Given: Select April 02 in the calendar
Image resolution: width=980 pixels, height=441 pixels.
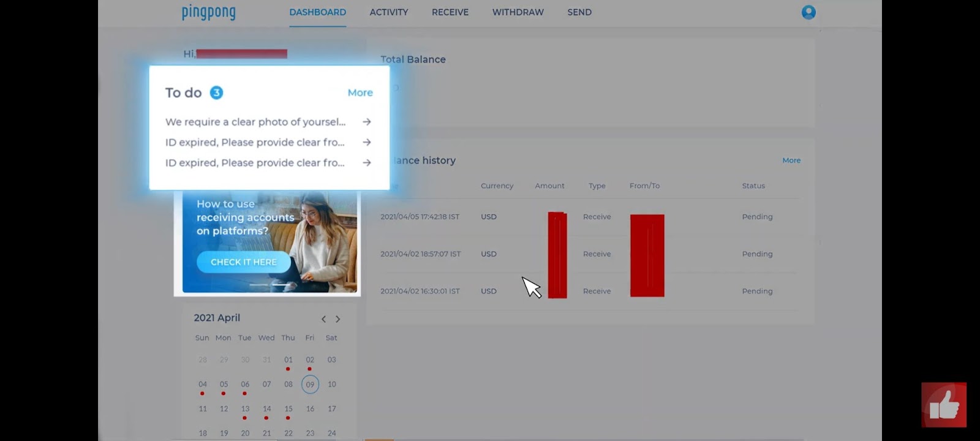Looking at the screenshot, I should (x=310, y=360).
